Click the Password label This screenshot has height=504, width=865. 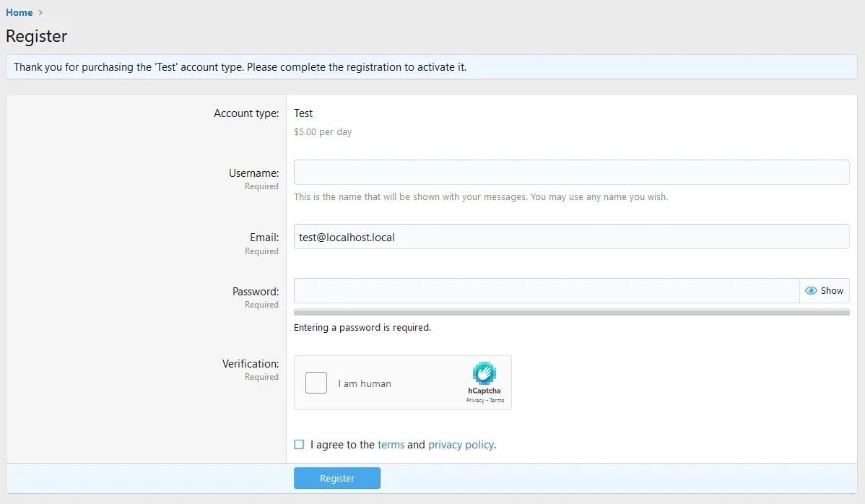pyautogui.click(x=255, y=292)
